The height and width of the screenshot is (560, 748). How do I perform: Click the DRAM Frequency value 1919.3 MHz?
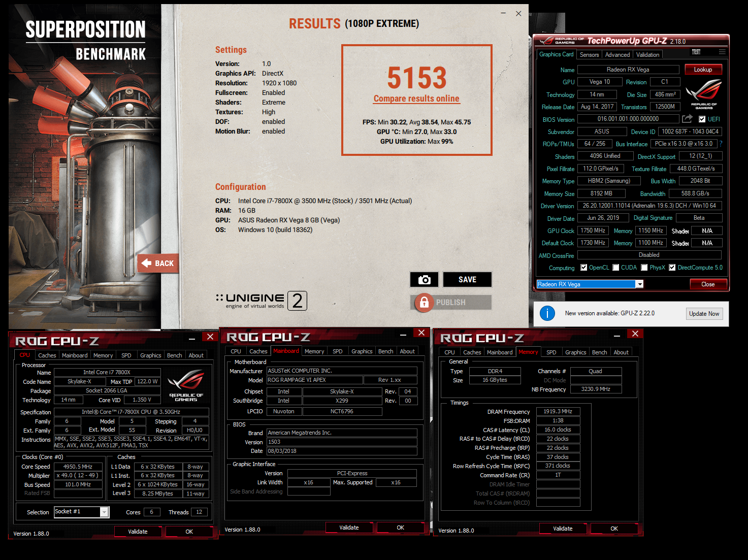click(558, 411)
